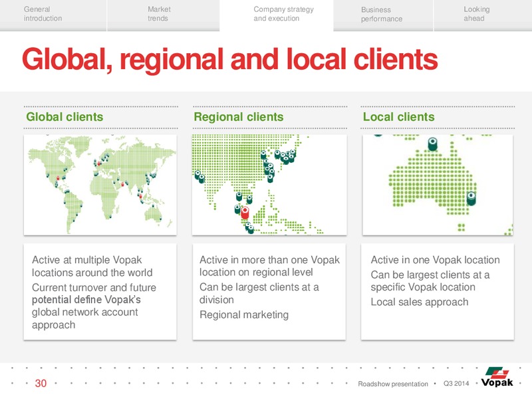
Task: Click 'Active in one Vopak location' text
Action: click(x=435, y=260)
